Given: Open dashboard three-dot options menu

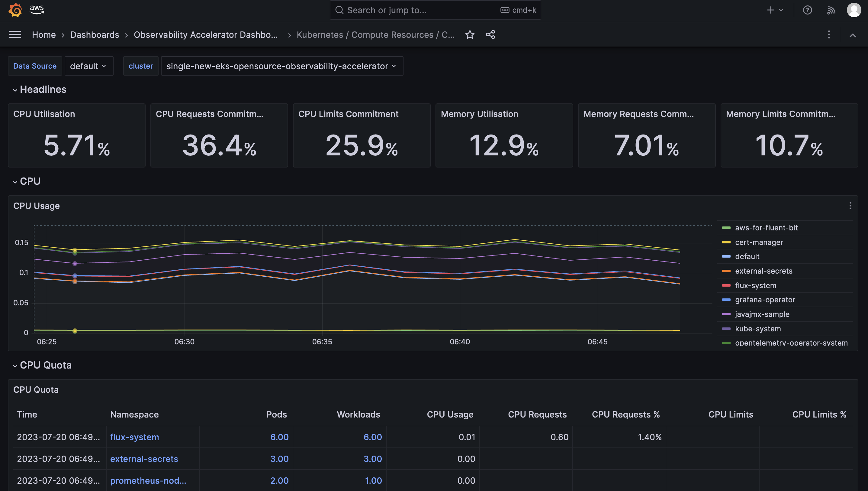Looking at the screenshot, I should pos(829,34).
